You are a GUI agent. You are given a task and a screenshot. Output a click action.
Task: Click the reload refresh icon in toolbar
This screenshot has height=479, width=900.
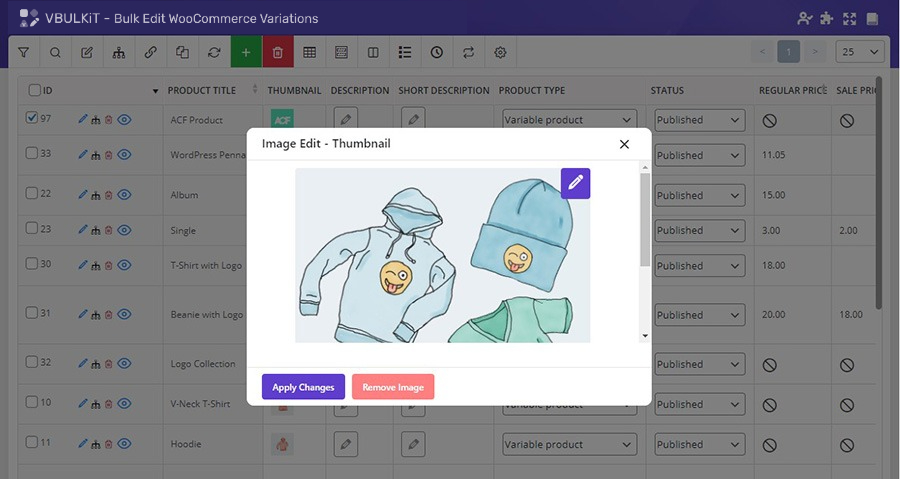point(214,52)
